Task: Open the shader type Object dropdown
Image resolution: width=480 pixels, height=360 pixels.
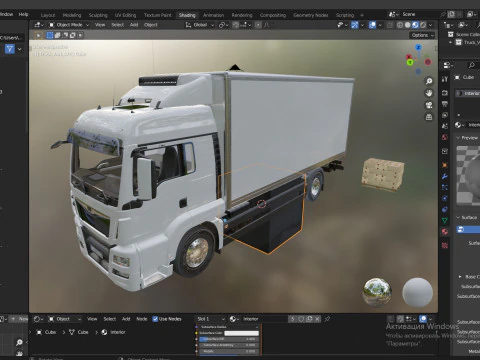Action: [x=64, y=319]
